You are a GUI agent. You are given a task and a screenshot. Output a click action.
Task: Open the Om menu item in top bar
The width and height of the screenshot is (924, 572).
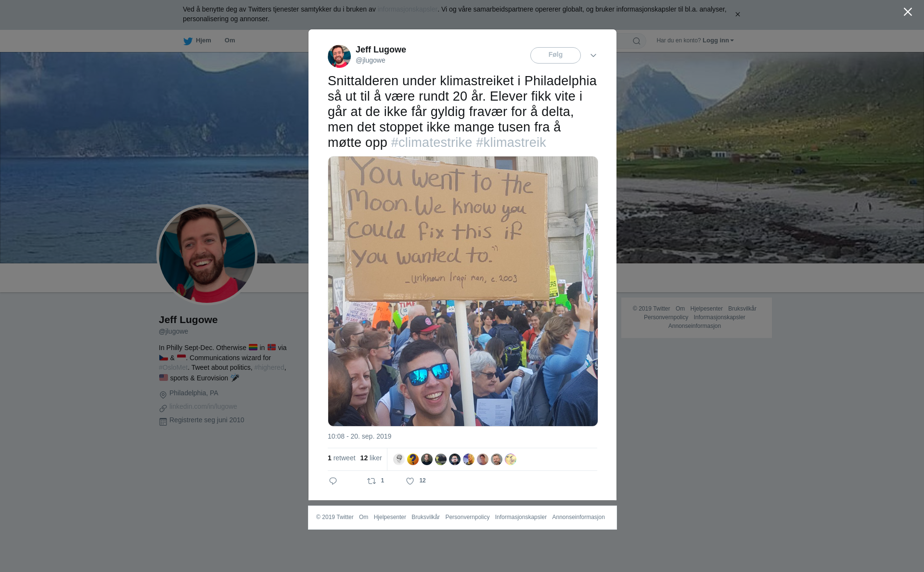230,40
